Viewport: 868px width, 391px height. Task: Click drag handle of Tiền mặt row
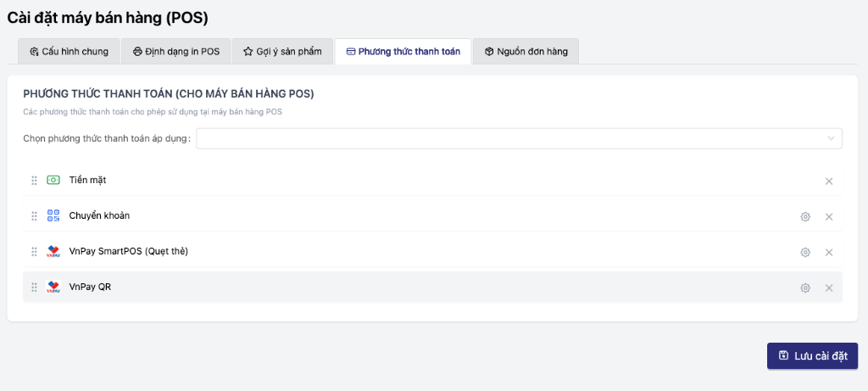[x=35, y=181]
